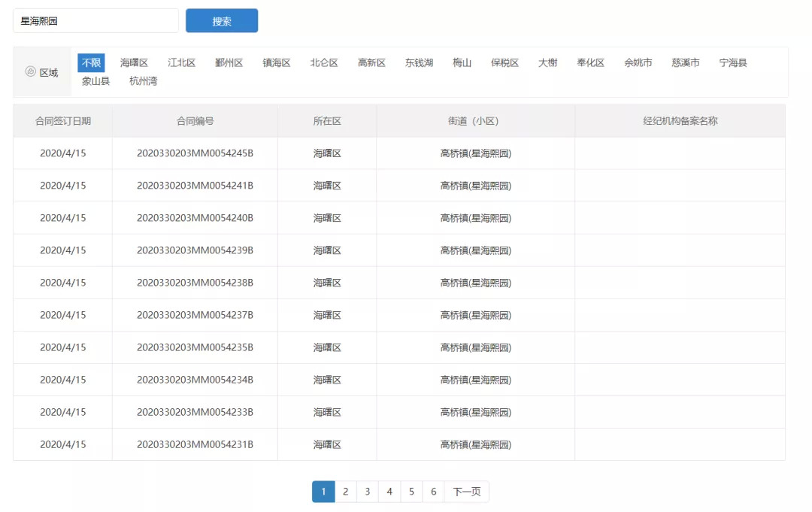
Task: Click the 合同签订日期 column header
Action: coord(63,121)
